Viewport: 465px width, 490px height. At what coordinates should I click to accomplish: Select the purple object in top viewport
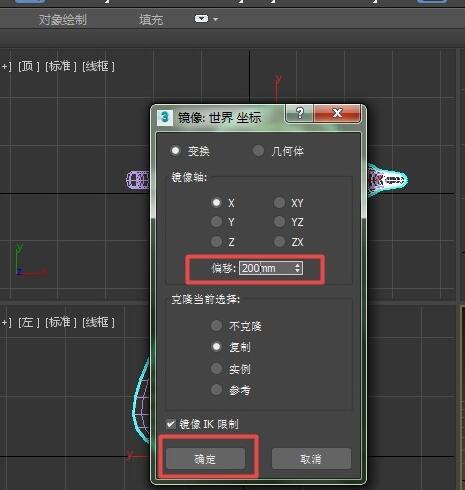coord(138,180)
